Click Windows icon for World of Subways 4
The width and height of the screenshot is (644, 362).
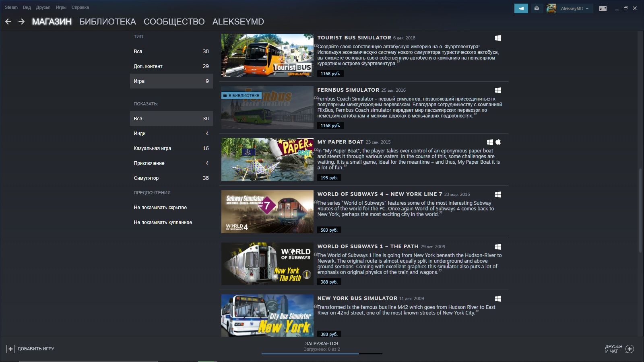point(498,194)
